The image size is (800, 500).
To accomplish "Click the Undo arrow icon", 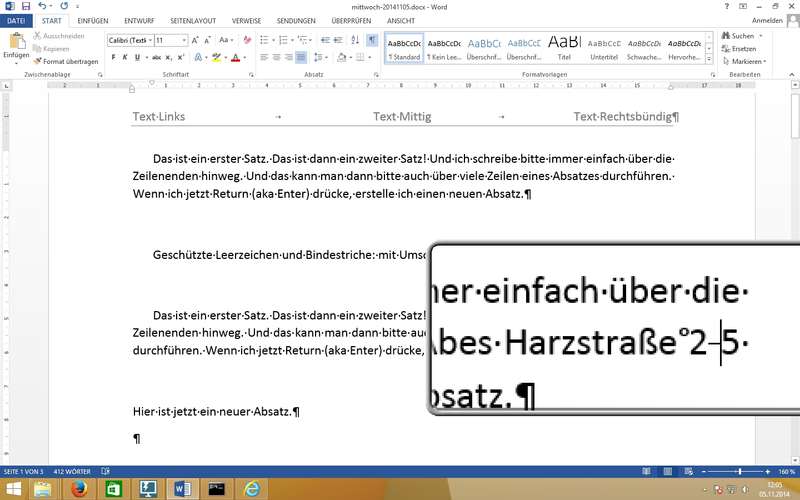I will 39,6.
